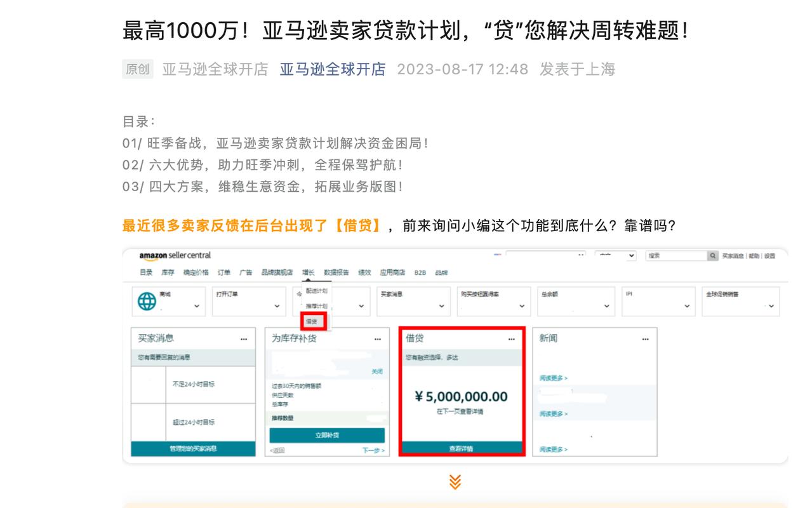
Task: Expand the 购买按钮赢得率 dropdown chevron
Action: click(522, 306)
